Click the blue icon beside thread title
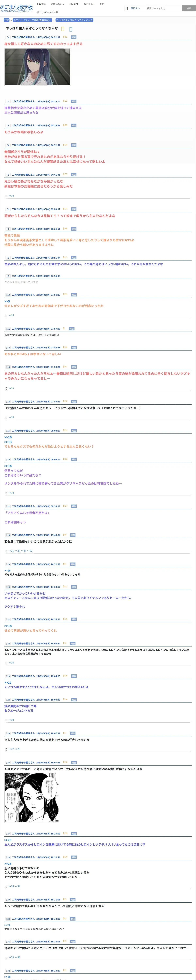Screen dimensions: 196x980 pos(71,29)
